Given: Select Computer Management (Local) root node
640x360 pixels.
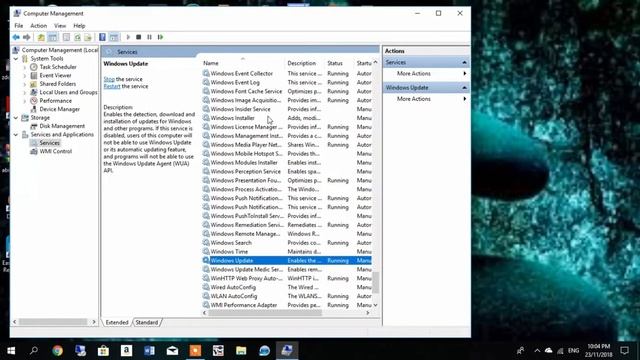Looking at the screenshot, I should click(60, 50).
